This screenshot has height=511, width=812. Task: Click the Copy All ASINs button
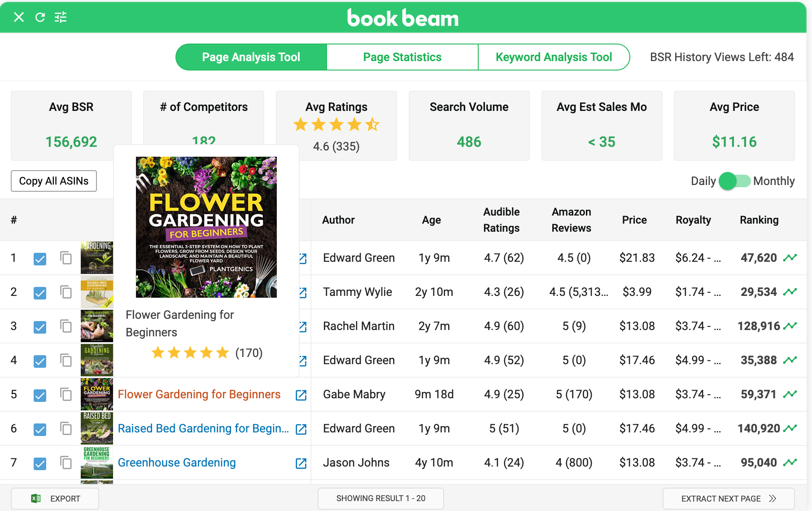coord(53,181)
